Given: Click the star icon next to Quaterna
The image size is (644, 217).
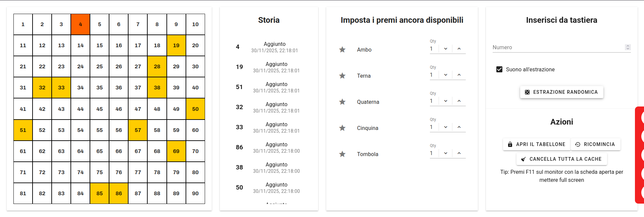Looking at the screenshot, I should point(342,102).
